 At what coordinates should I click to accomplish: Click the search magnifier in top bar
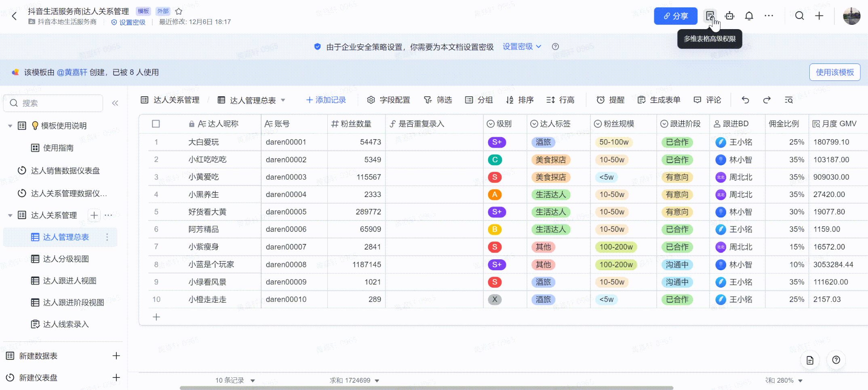[x=799, y=16]
